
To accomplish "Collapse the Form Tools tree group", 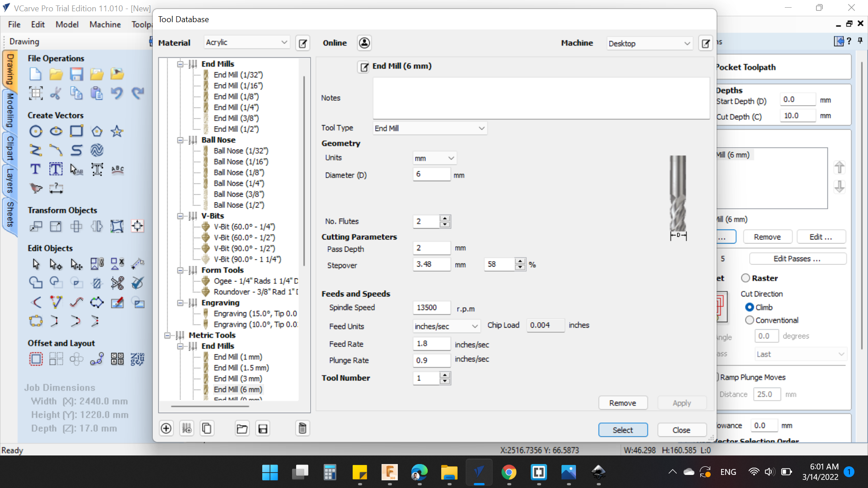I will click(x=180, y=270).
